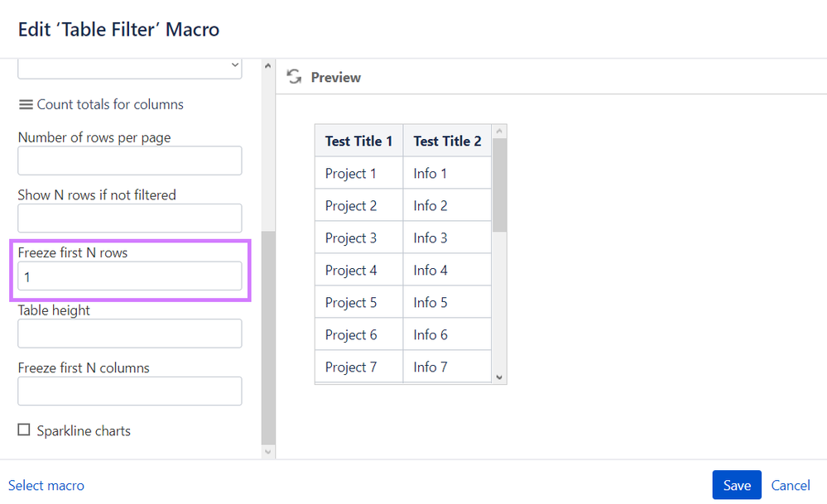This screenshot has height=504, width=827.
Task: Enable the Sparkline charts checkbox
Action: (x=24, y=430)
